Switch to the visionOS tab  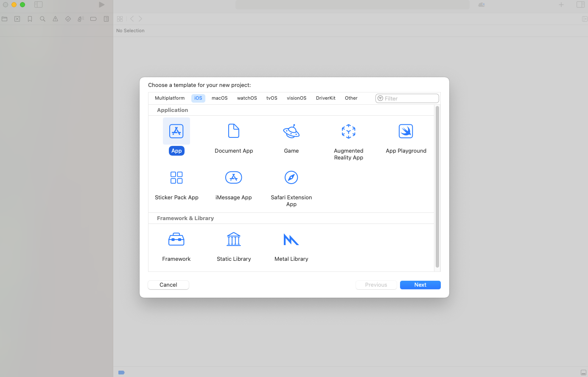pos(297,98)
